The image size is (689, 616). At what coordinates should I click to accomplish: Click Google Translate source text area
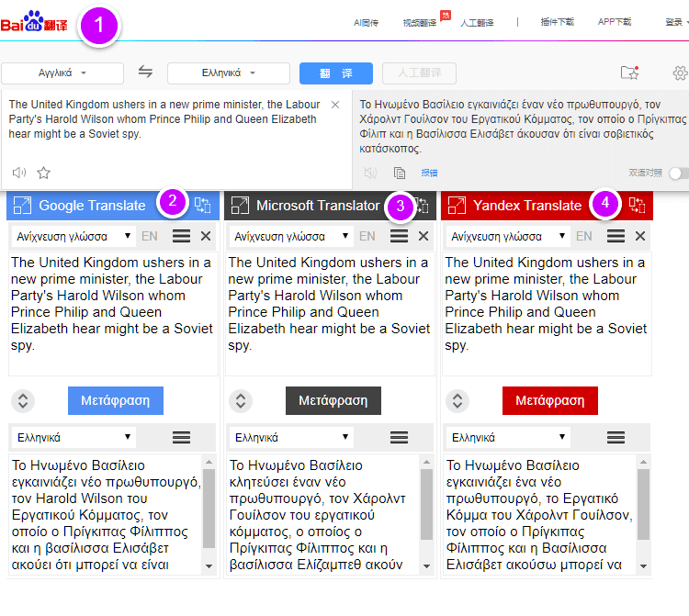click(x=113, y=313)
